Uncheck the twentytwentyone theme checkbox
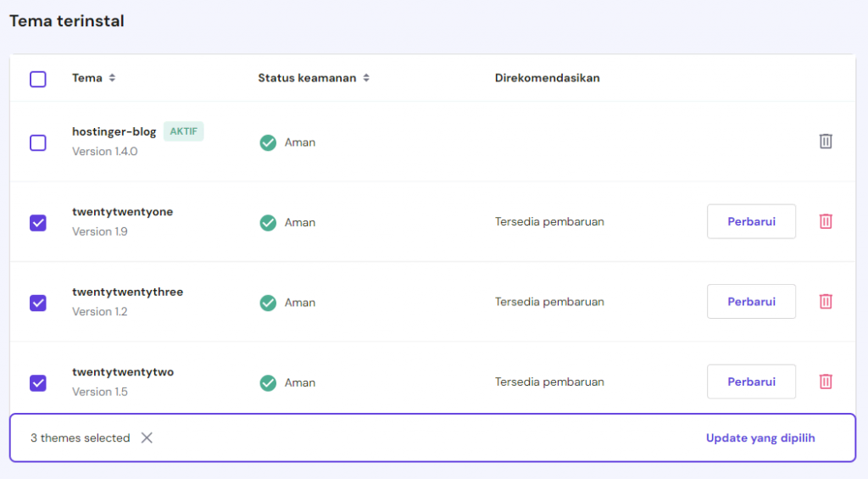The width and height of the screenshot is (868, 479). (38, 223)
